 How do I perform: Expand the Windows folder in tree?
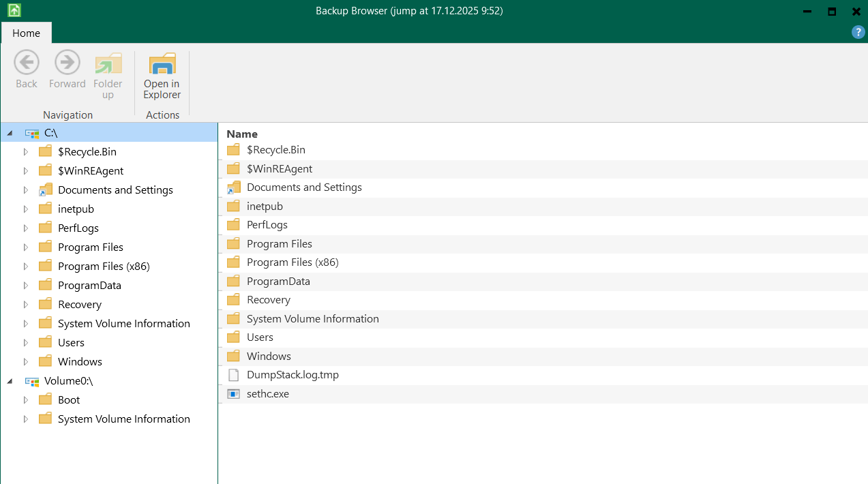pyautogui.click(x=26, y=362)
